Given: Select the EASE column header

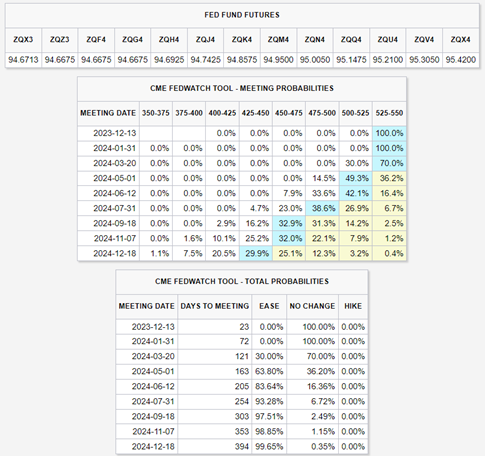Looking at the screenshot, I should [x=269, y=306].
